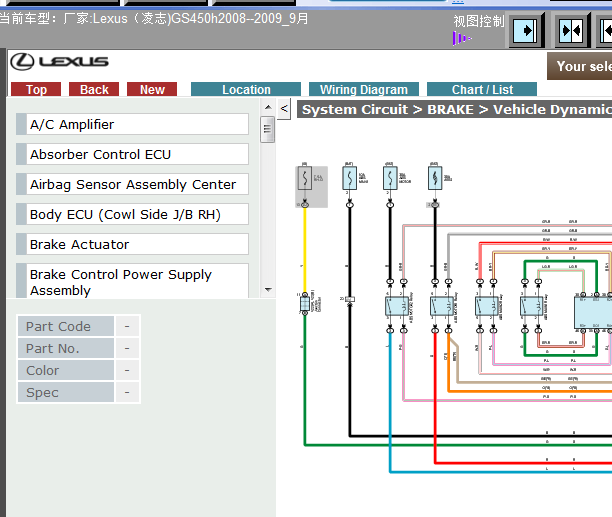Click the fourth fuse symbol in diagram
The width and height of the screenshot is (612, 517).
pyautogui.click(x=435, y=178)
